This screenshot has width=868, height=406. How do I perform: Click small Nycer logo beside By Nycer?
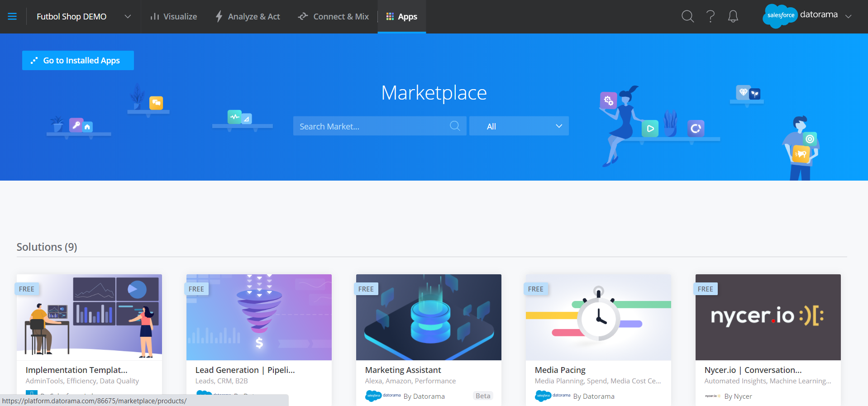pos(712,396)
